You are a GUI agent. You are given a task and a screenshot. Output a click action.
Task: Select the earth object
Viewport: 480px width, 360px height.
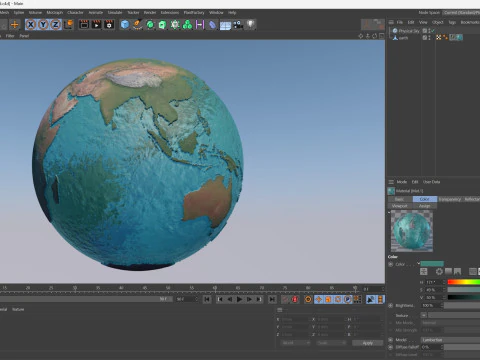coord(403,38)
